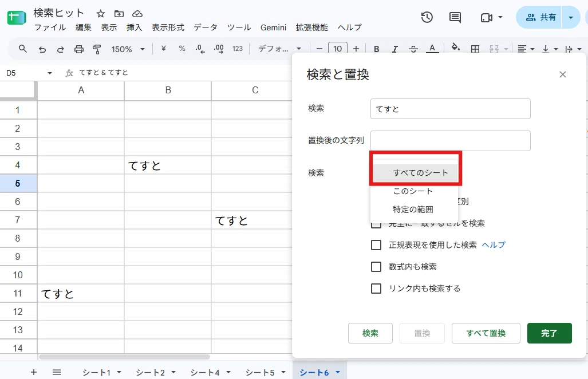Open the horizontal align dropdown
Image resolution: width=588 pixels, height=379 pixels.
[x=526, y=49]
